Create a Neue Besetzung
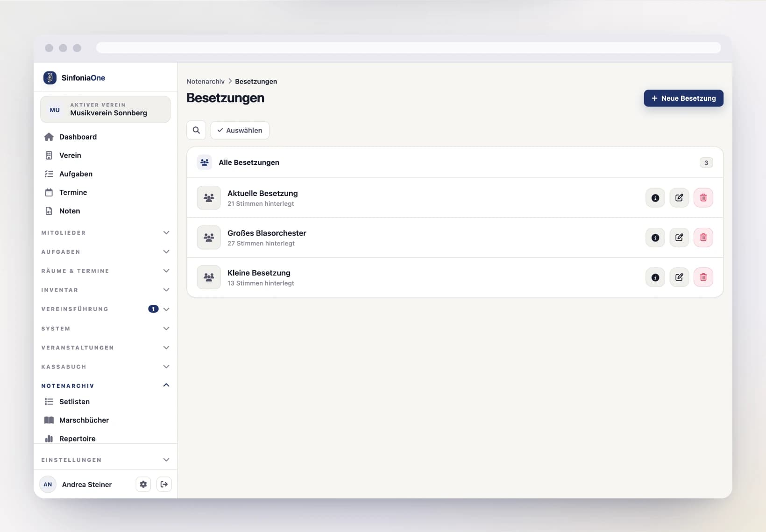 point(683,98)
